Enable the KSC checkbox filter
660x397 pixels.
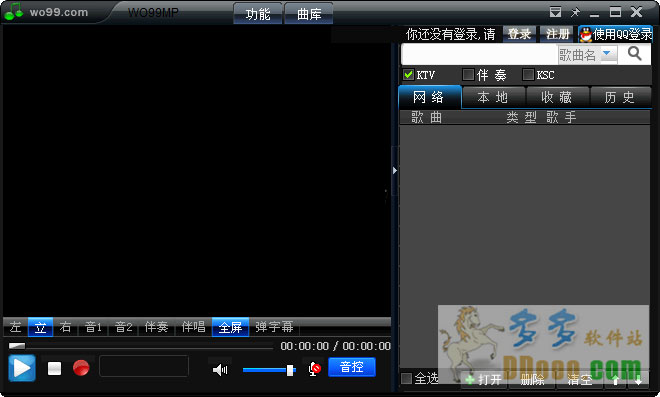tap(528, 75)
